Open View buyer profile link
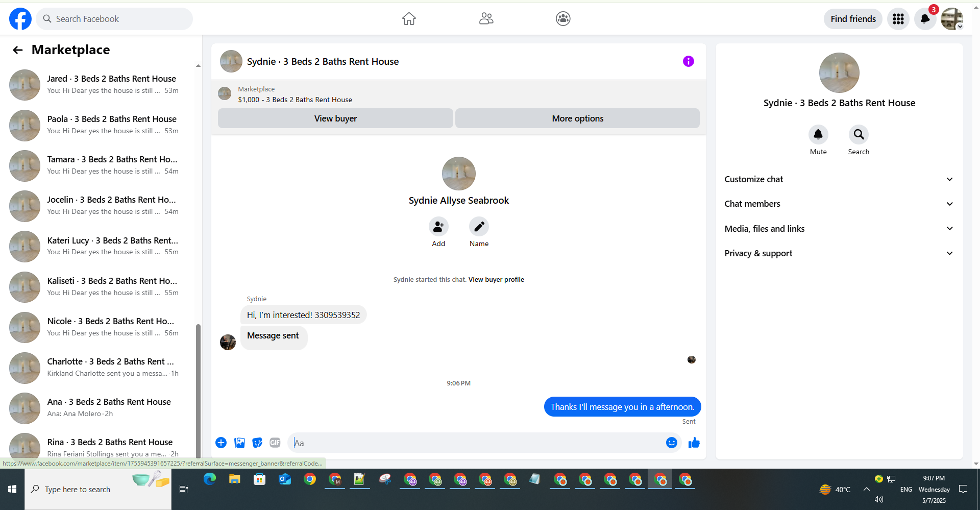 point(496,280)
